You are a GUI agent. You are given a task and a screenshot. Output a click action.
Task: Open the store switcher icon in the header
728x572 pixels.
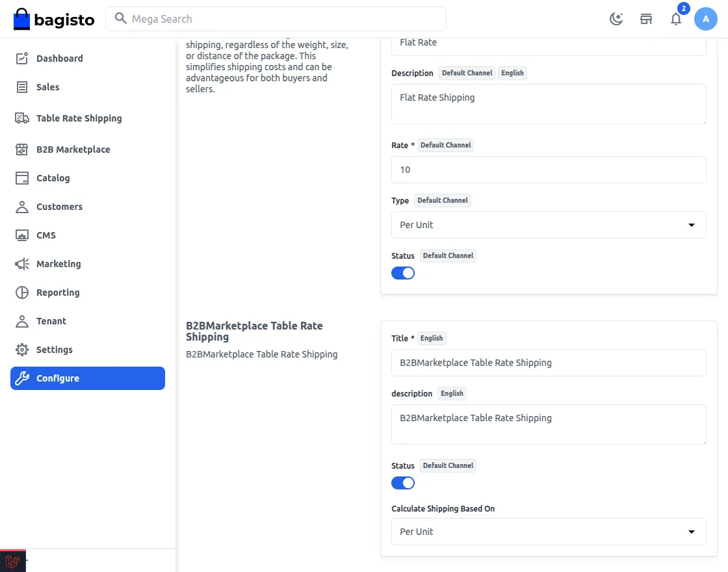[645, 19]
